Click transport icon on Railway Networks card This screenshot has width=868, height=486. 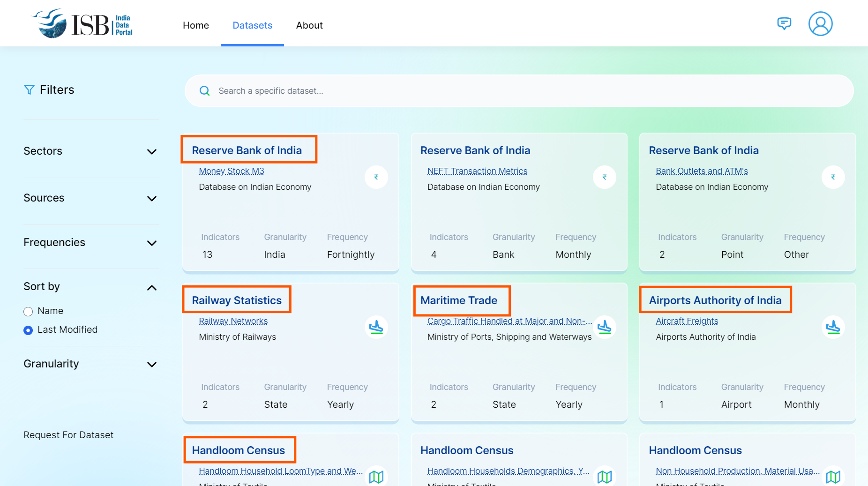point(376,327)
